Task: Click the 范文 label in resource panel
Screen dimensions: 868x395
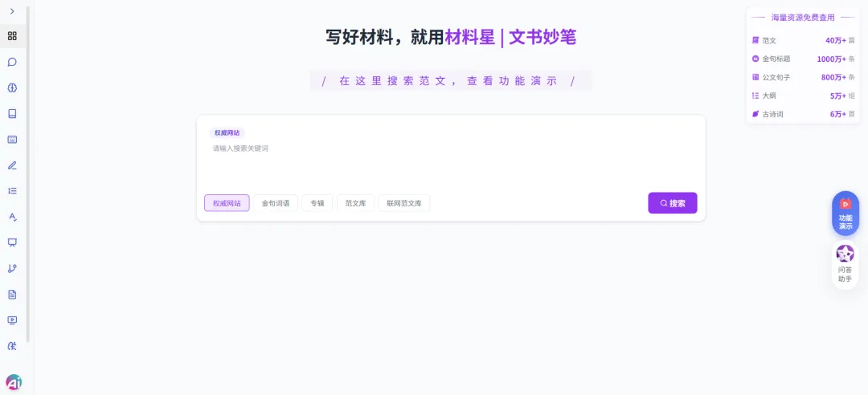Action: pos(769,40)
